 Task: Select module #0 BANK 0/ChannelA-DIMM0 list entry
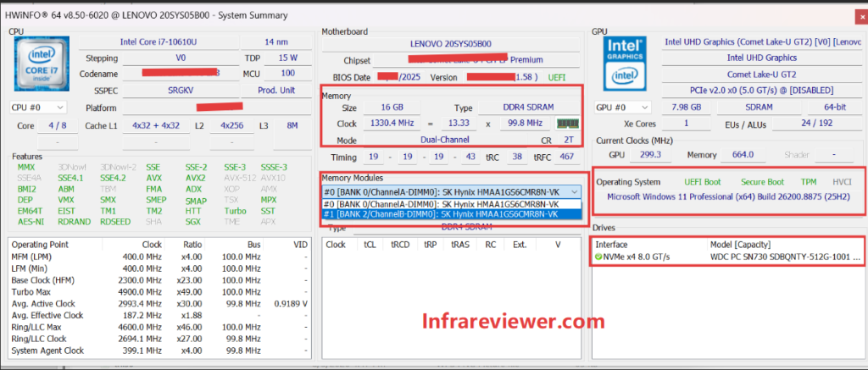pyautogui.click(x=452, y=203)
